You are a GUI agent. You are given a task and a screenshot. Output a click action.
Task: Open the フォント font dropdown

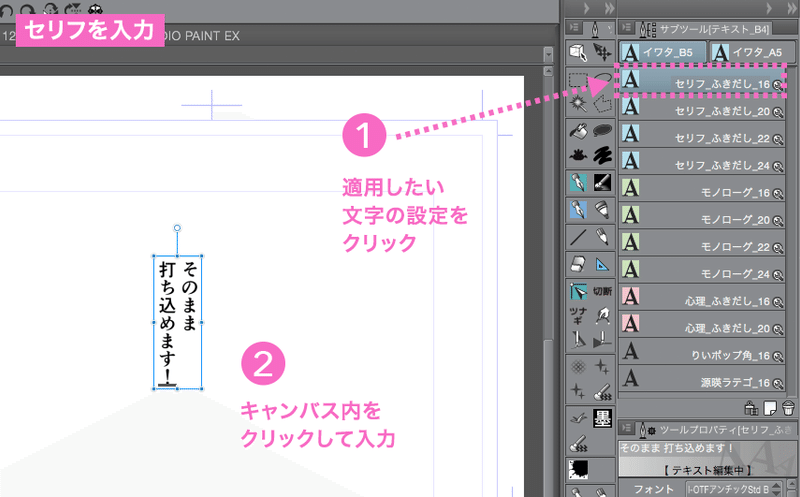pos(733,489)
